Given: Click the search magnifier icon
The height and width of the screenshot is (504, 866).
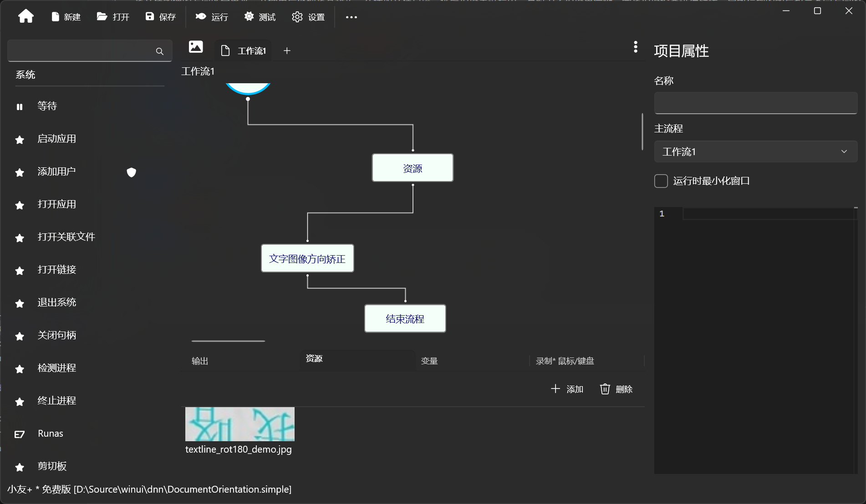Looking at the screenshot, I should [159, 51].
